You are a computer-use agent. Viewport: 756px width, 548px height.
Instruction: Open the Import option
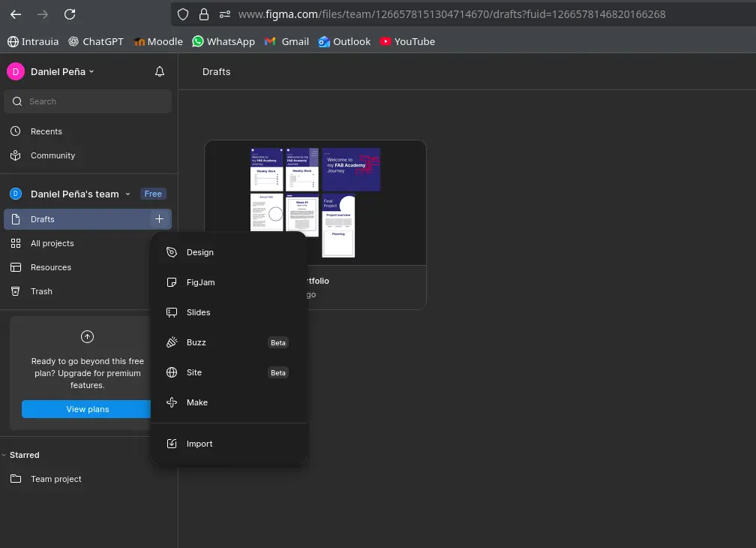tap(199, 443)
